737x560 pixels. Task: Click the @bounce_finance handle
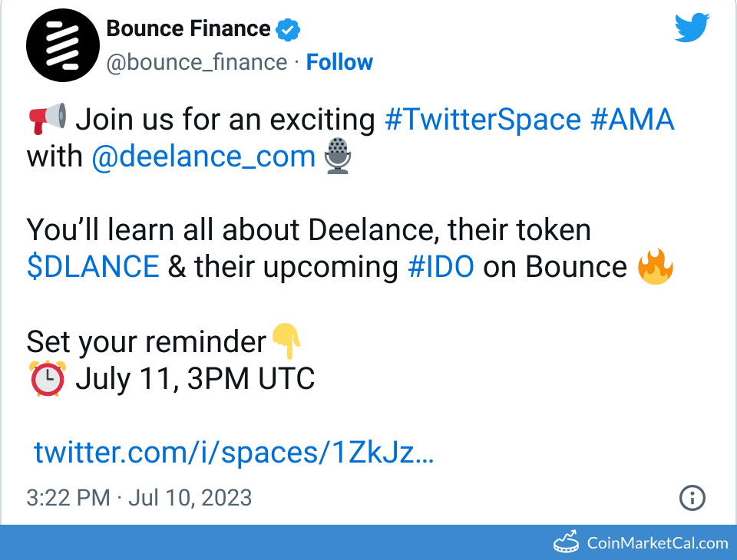pos(197,62)
